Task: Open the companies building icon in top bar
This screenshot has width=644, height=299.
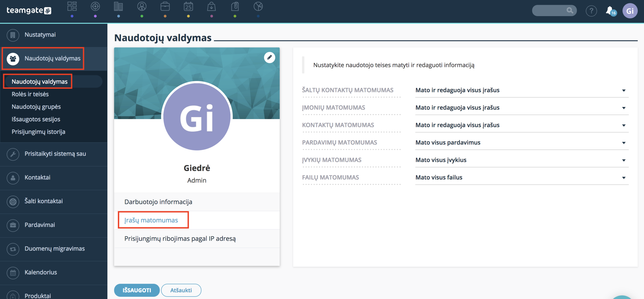Action: click(118, 6)
